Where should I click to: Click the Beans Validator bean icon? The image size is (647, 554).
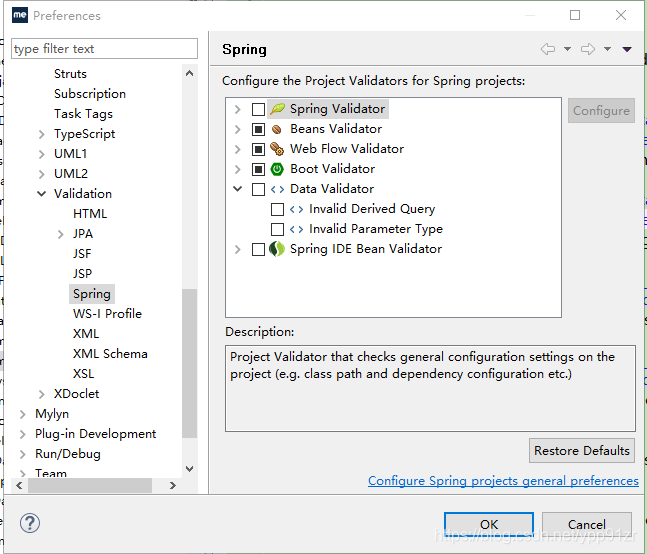(277, 130)
